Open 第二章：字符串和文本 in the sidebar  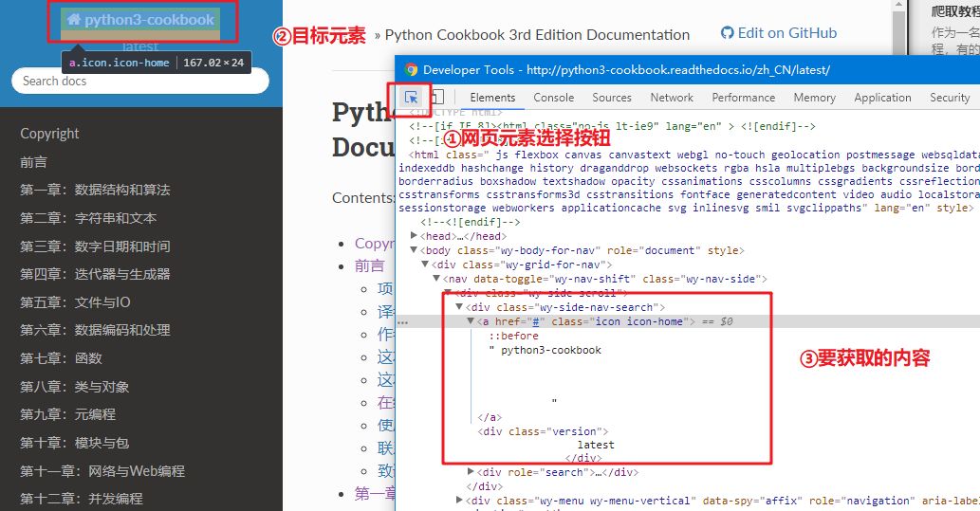(x=88, y=218)
